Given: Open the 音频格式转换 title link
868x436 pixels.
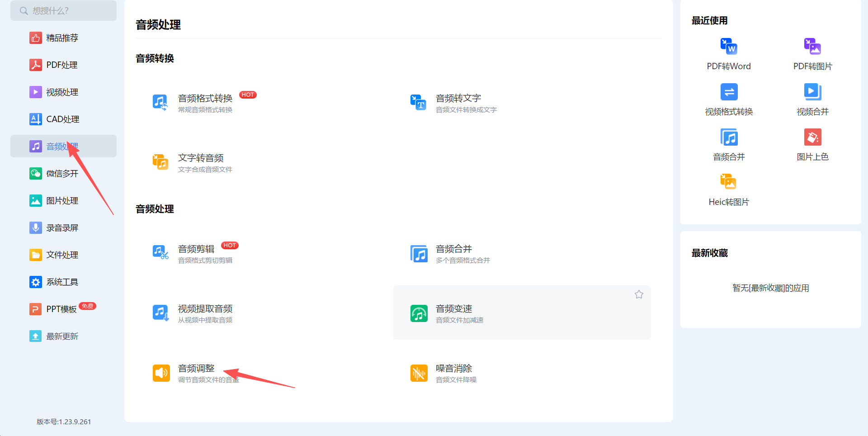Looking at the screenshot, I should point(205,98).
